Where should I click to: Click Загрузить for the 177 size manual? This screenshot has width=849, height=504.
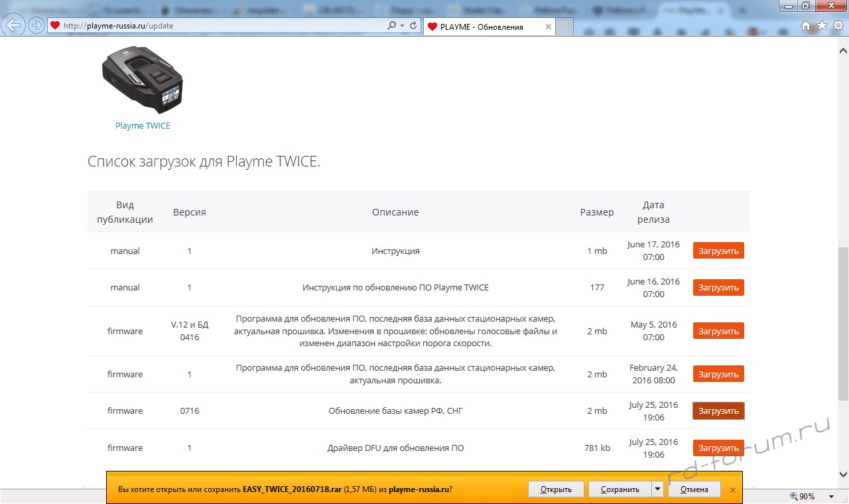(x=718, y=288)
